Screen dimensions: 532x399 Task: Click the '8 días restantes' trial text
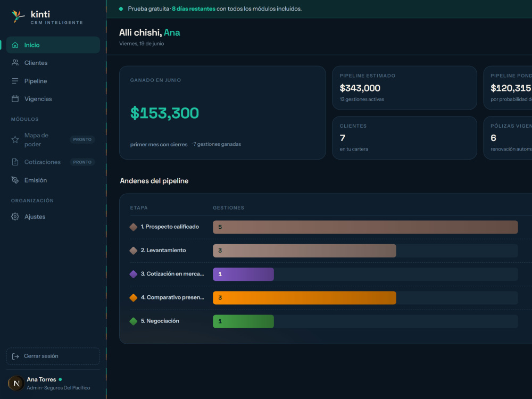coord(194,9)
